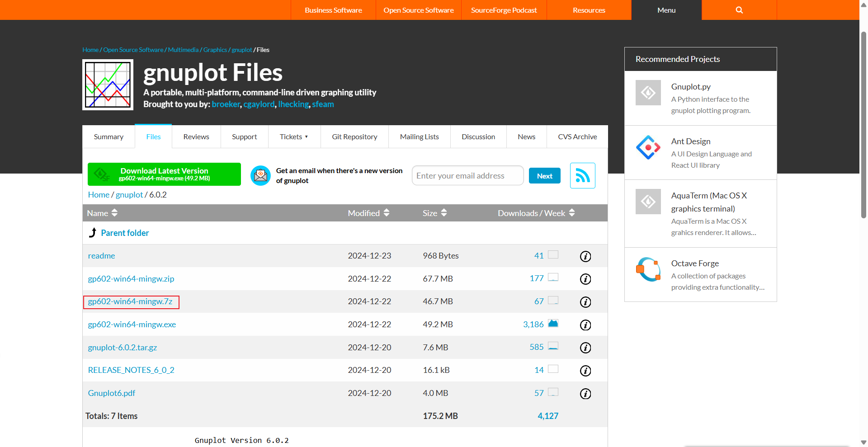Viewport: 868px width, 447px height.
Task: Focus the email address input field
Action: tap(468, 175)
